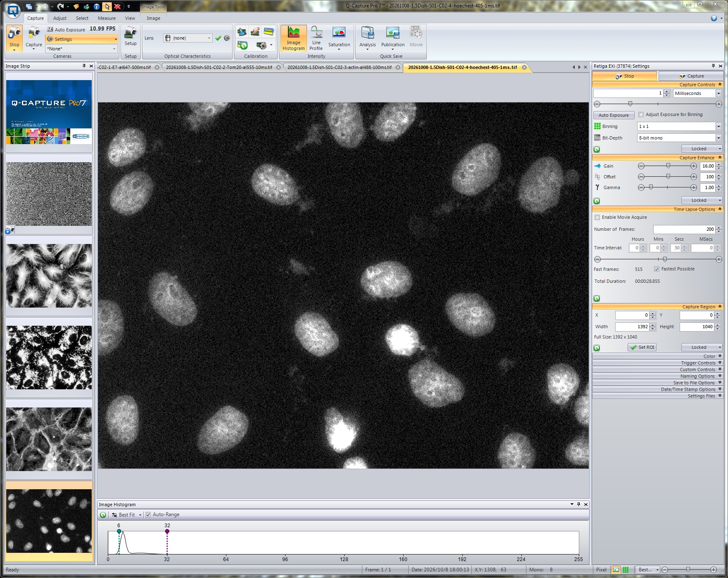Enable Movie Acquire checkbox
The image size is (728, 578).
point(597,218)
